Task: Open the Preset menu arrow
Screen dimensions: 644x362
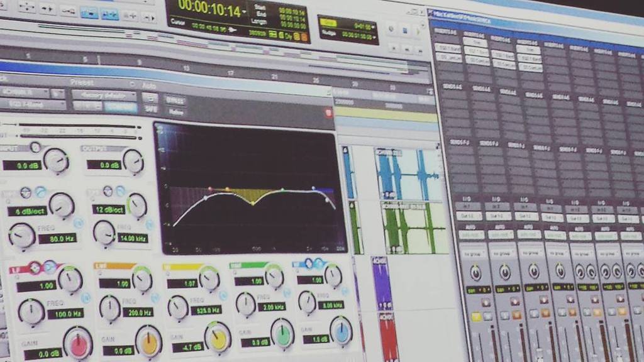Action: pos(132,84)
